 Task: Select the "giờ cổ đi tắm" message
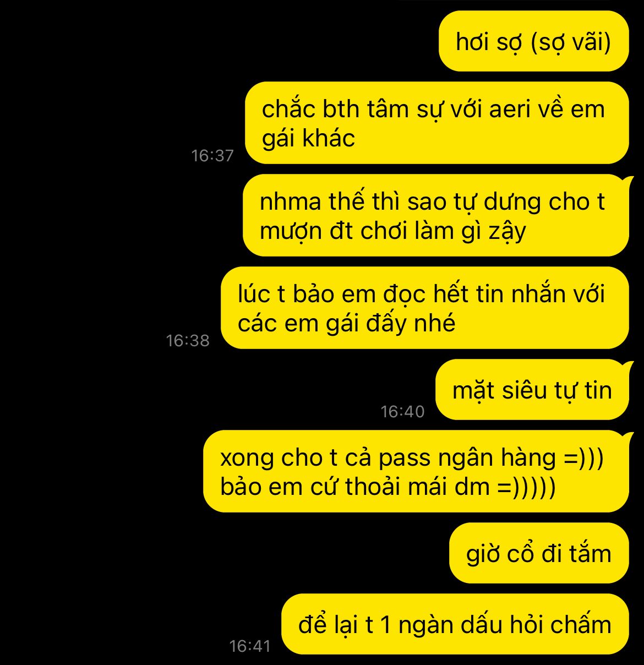tap(539, 553)
